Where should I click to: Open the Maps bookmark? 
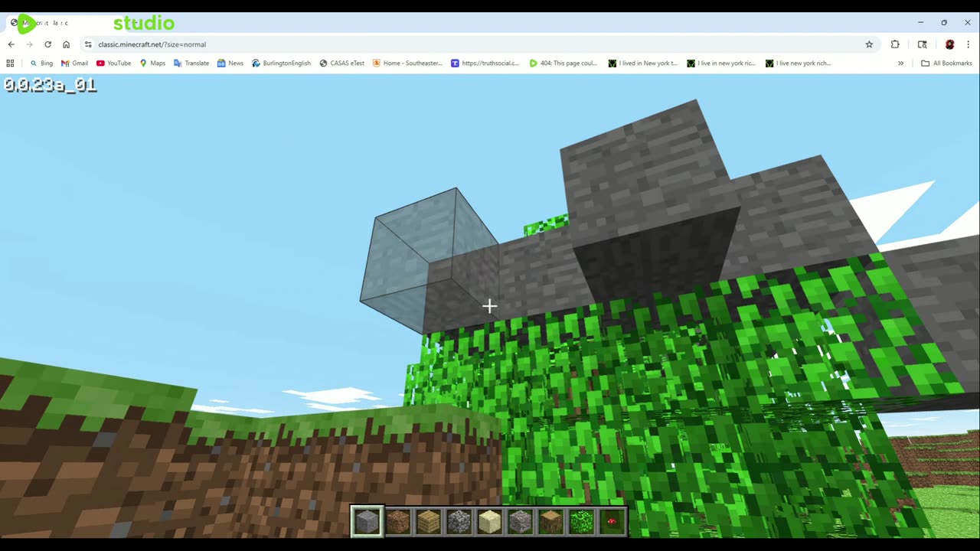[152, 64]
